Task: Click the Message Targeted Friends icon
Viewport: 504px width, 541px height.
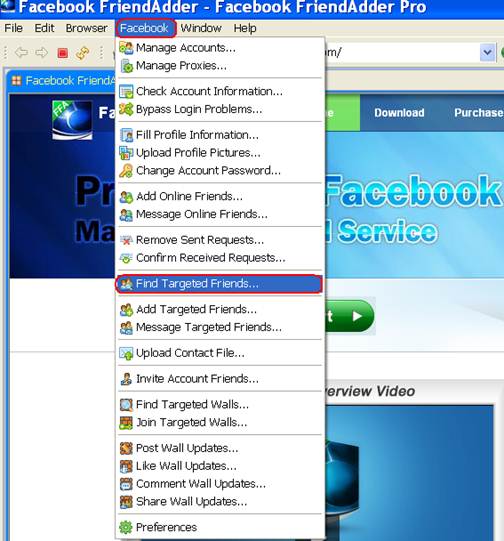Action: pos(126,327)
